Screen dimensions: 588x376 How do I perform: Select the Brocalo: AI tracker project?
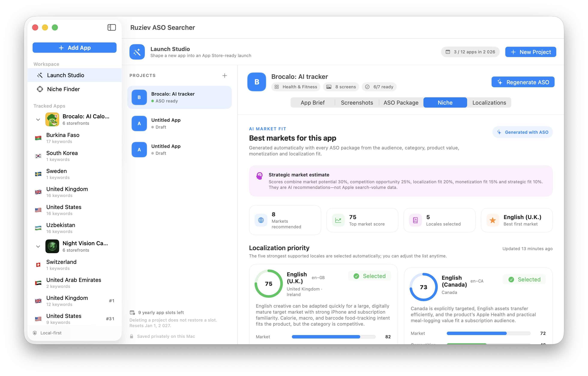(x=180, y=97)
